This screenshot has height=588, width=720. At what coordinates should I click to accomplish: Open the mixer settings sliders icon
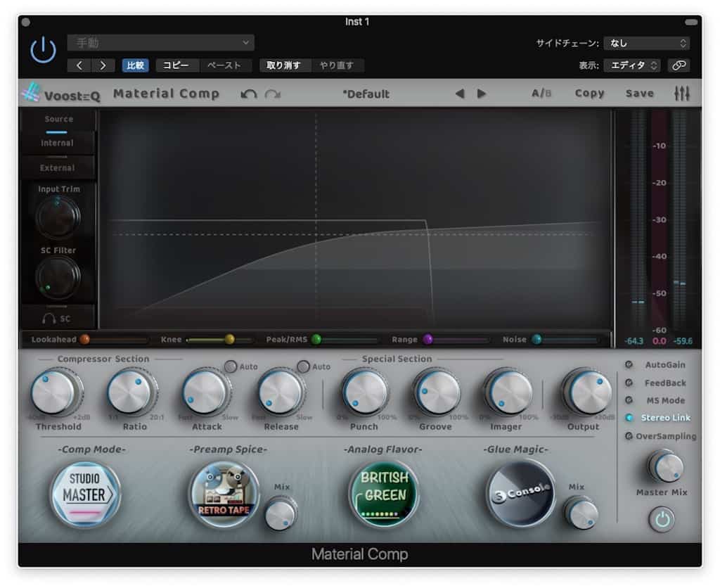[681, 94]
